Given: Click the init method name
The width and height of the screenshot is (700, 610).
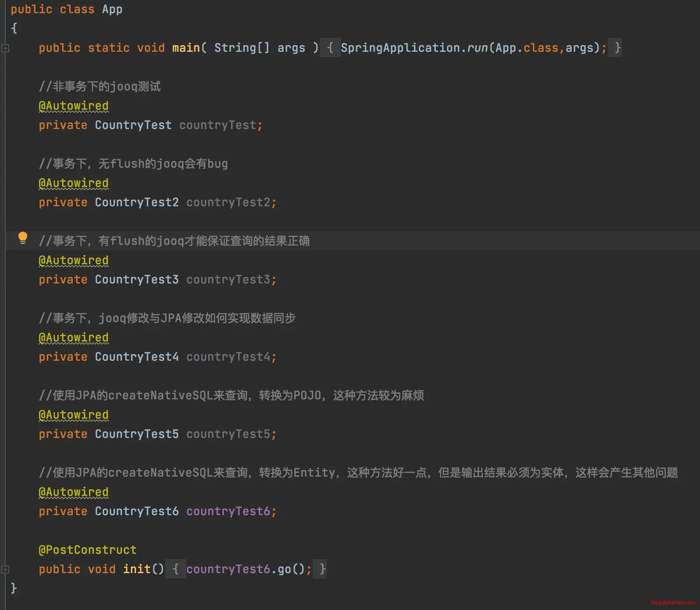Looking at the screenshot, I should pos(137,569).
